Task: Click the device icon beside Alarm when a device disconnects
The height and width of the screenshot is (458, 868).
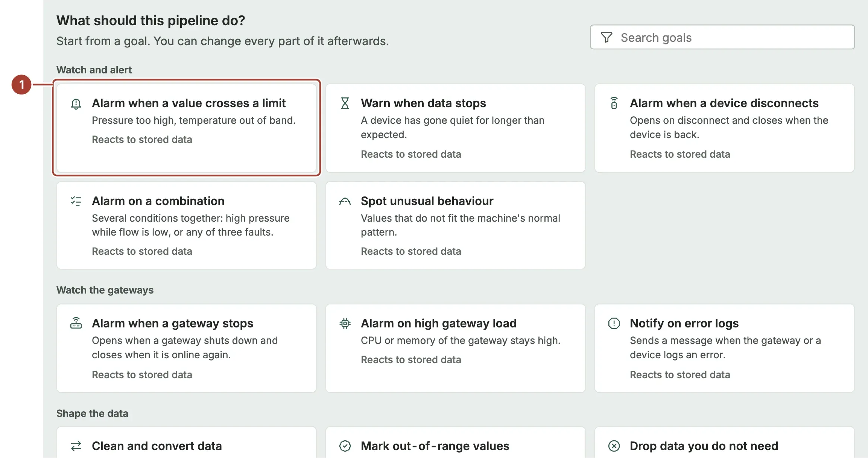Action: click(614, 103)
